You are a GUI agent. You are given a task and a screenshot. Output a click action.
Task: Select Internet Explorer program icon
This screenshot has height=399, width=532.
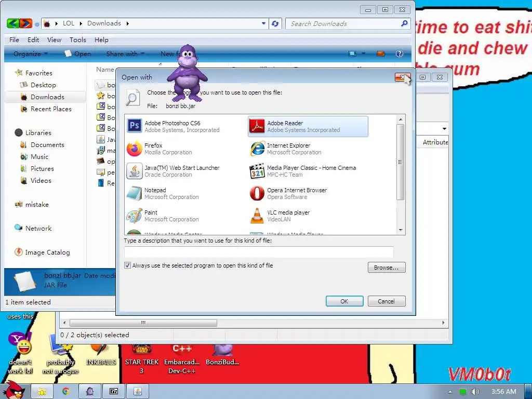coord(258,149)
